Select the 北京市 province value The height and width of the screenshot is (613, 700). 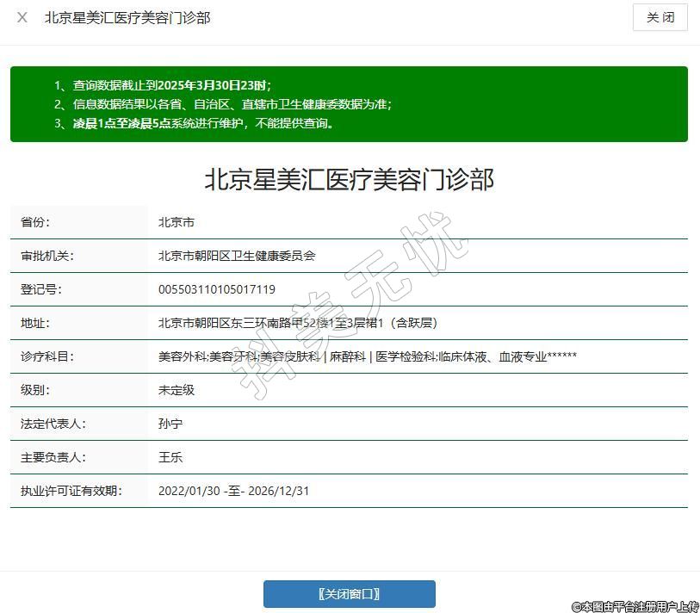click(177, 222)
